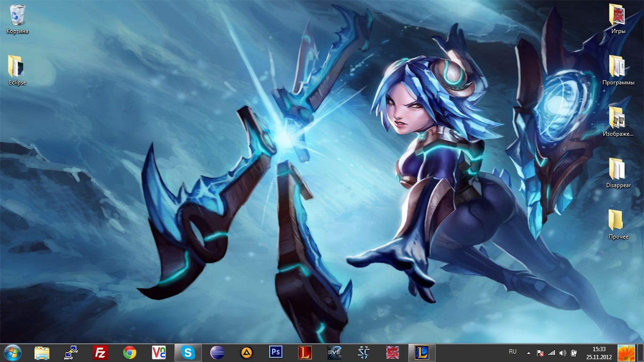Launch Windows Explorer from taskbar
This screenshot has width=644, height=362.
(x=42, y=353)
